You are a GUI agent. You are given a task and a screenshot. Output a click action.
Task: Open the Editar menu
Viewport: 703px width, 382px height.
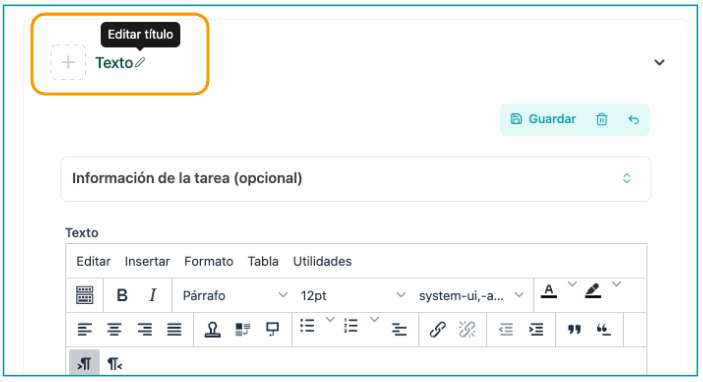(93, 261)
